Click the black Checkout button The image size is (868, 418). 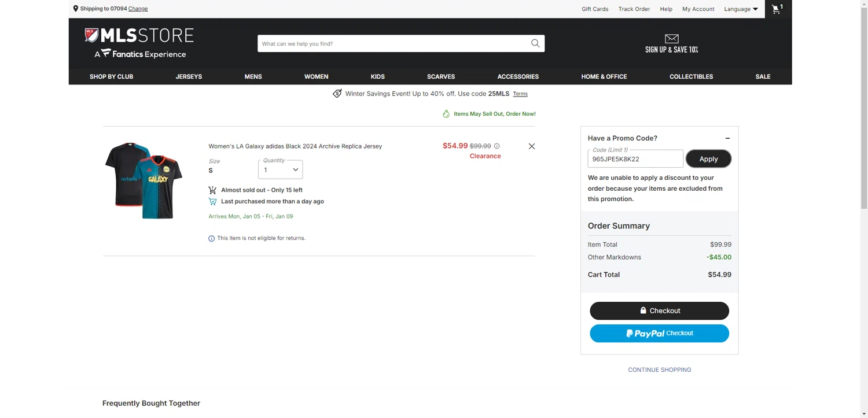click(x=659, y=310)
